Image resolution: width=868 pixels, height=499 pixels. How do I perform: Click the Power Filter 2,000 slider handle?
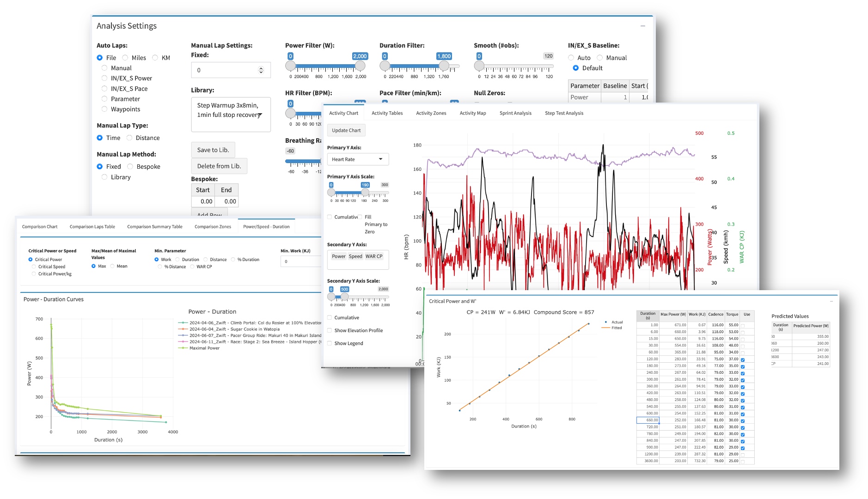(361, 66)
